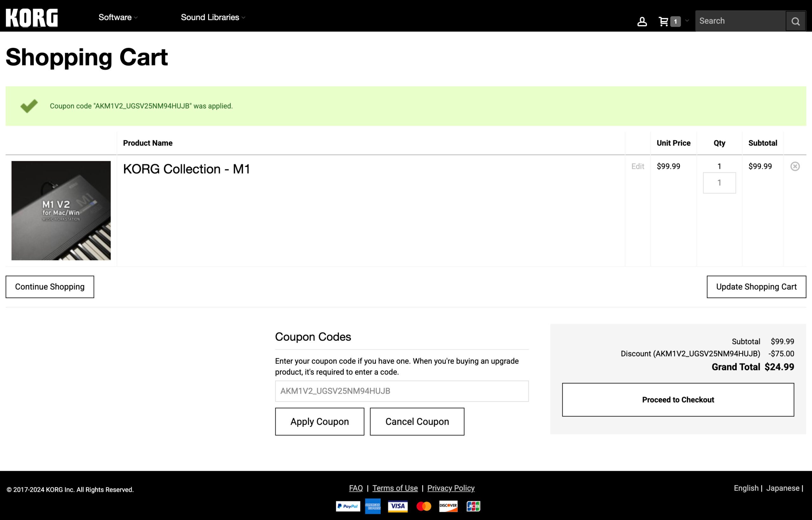Open the Sound Libraries menu

coord(213,17)
